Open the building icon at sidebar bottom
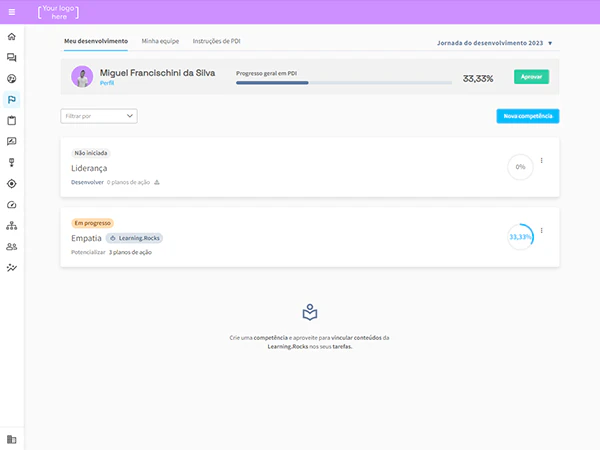 [12, 439]
